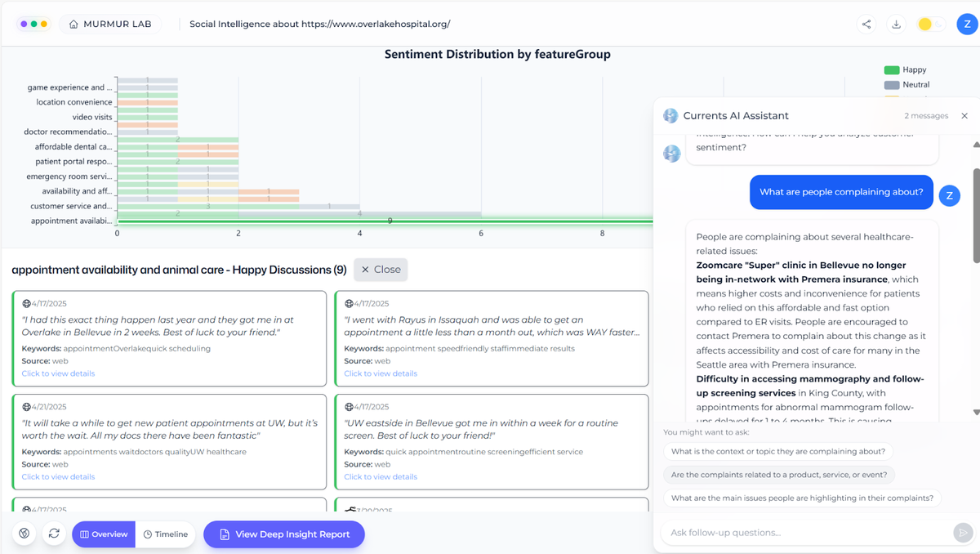
Task: Click the Murmur Lab home icon
Action: point(74,25)
